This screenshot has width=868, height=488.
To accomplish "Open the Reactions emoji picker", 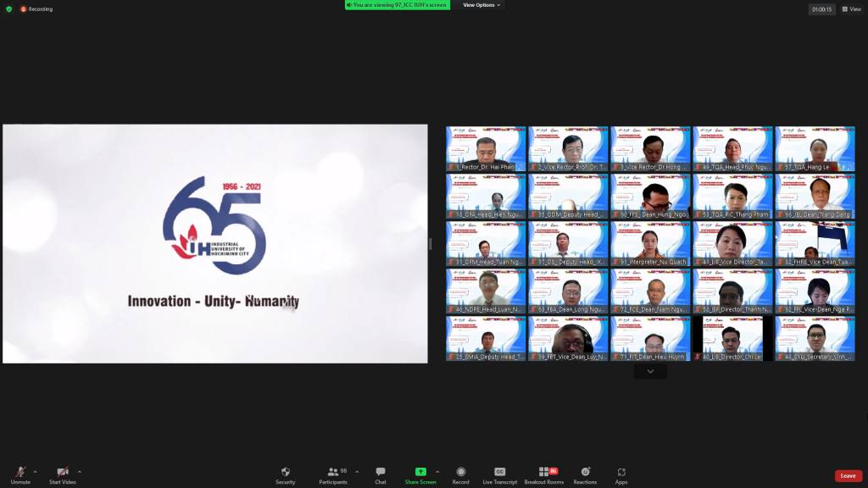I will tap(585, 475).
